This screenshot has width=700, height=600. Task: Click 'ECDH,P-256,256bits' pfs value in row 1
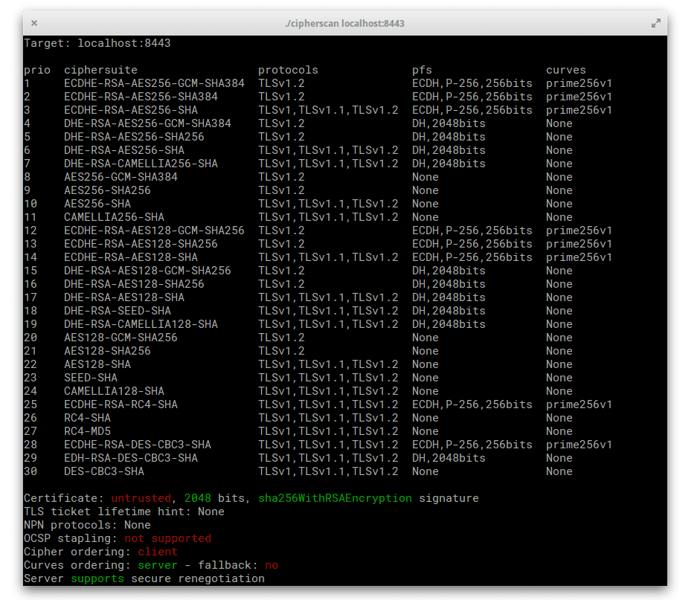[x=472, y=83]
